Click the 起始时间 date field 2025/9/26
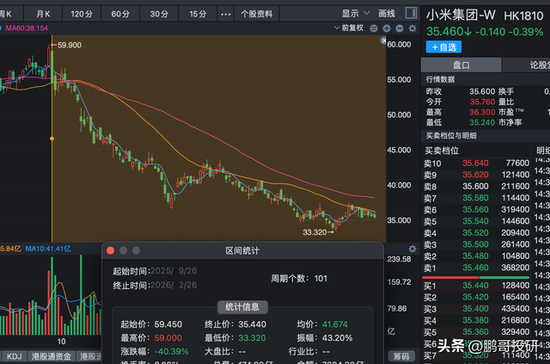Image resolution: width=550 pixels, height=364 pixels. coord(174,271)
